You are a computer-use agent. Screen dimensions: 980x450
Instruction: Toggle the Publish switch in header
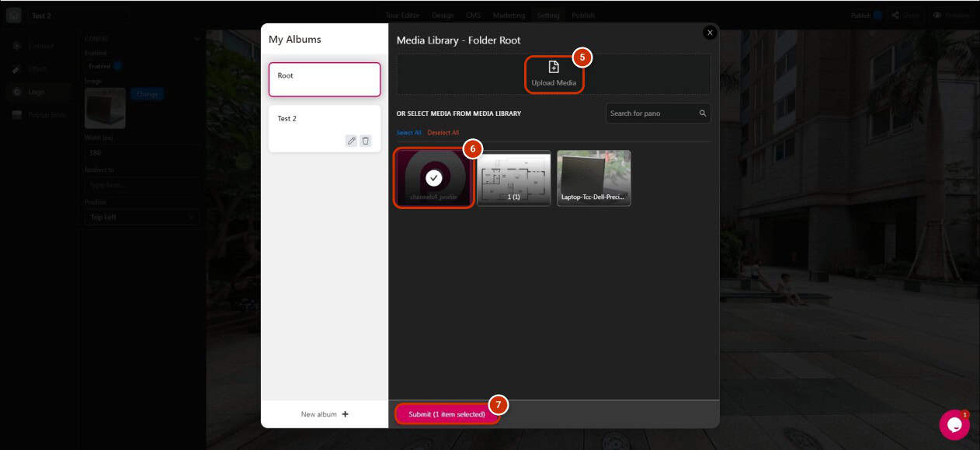pyautogui.click(x=877, y=15)
